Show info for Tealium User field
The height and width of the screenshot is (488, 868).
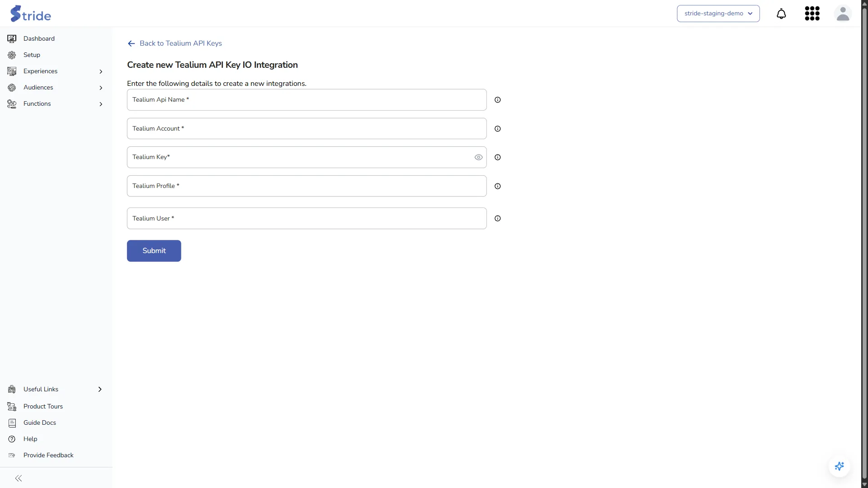point(498,218)
